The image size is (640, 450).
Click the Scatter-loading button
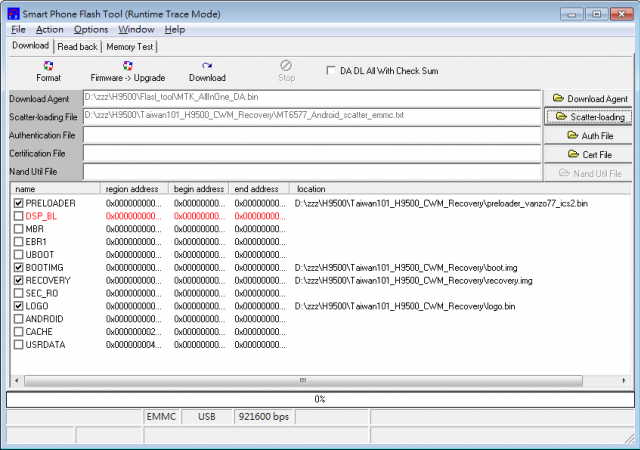tap(589, 117)
